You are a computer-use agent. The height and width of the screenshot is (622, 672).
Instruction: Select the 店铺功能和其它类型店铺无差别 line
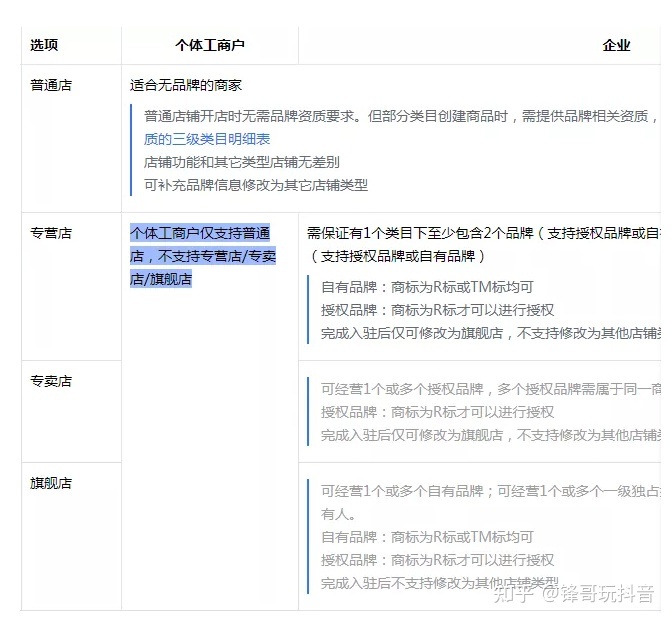[x=242, y=162]
